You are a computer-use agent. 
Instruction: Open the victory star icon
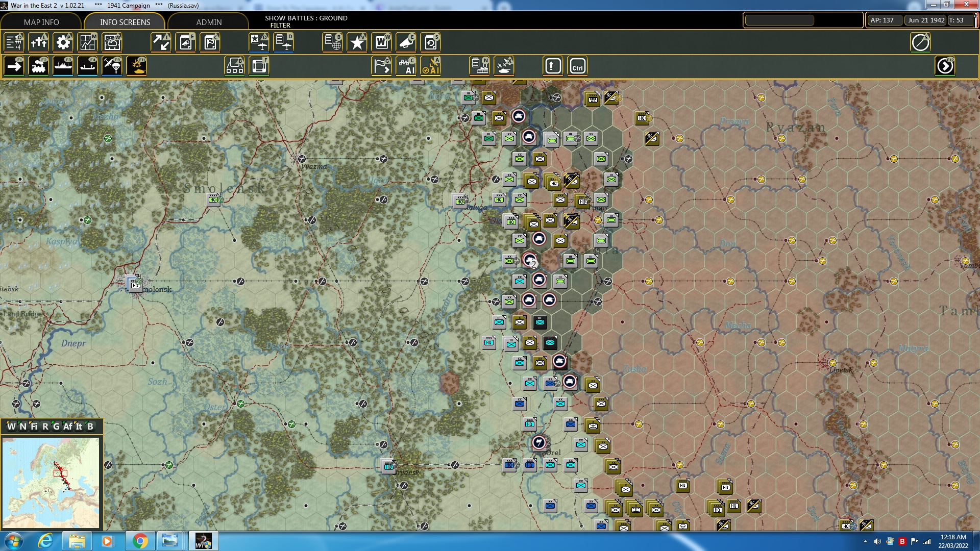pos(357,42)
